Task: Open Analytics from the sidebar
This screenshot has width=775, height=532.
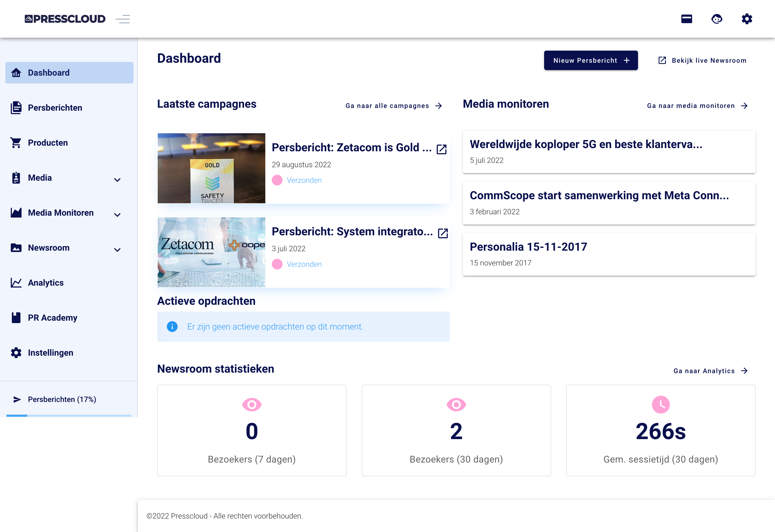Action: coord(46,283)
